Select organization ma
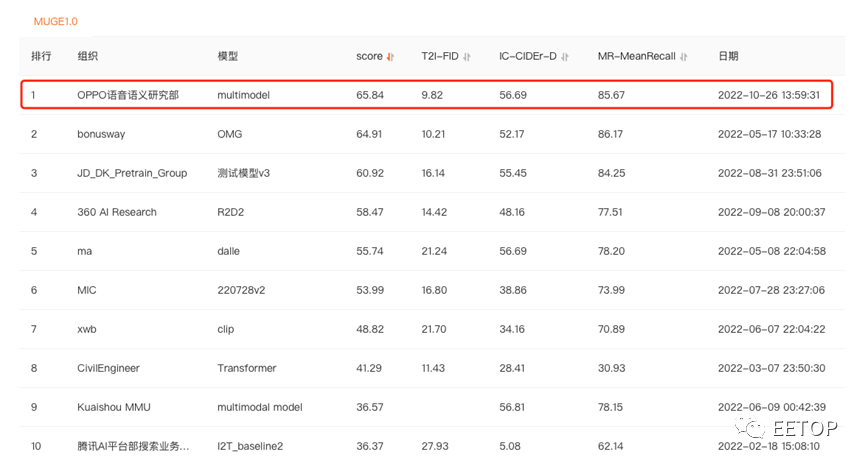Viewport: 865px width, 463px height. point(84,251)
